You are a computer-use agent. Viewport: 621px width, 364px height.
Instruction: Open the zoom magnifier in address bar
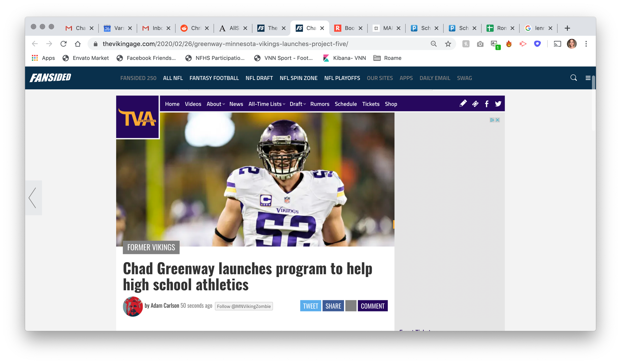click(x=434, y=44)
